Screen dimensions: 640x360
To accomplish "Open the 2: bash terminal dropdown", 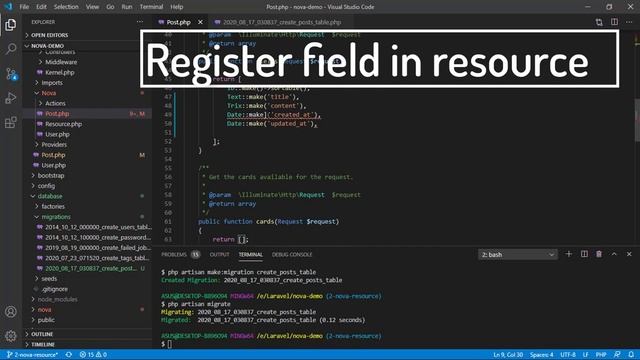I will coord(518,254).
